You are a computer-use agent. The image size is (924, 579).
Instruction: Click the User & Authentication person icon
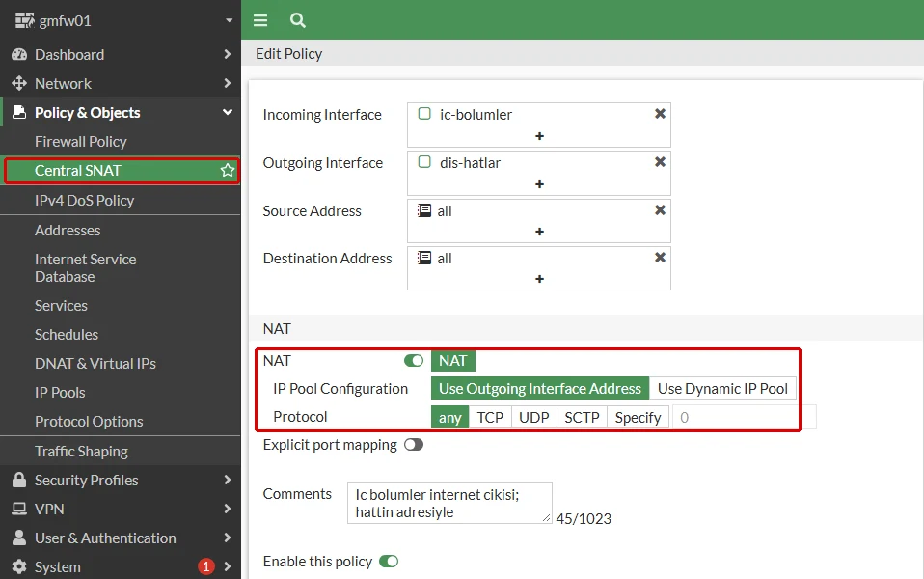(x=19, y=538)
